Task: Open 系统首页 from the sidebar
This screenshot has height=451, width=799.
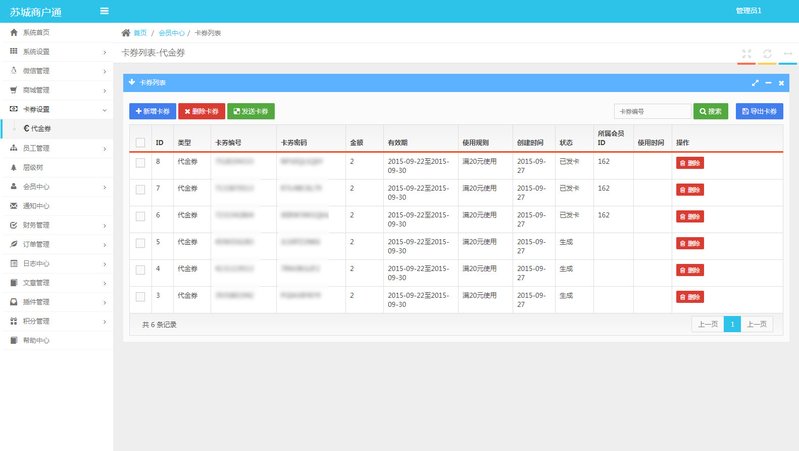Action: click(36, 33)
